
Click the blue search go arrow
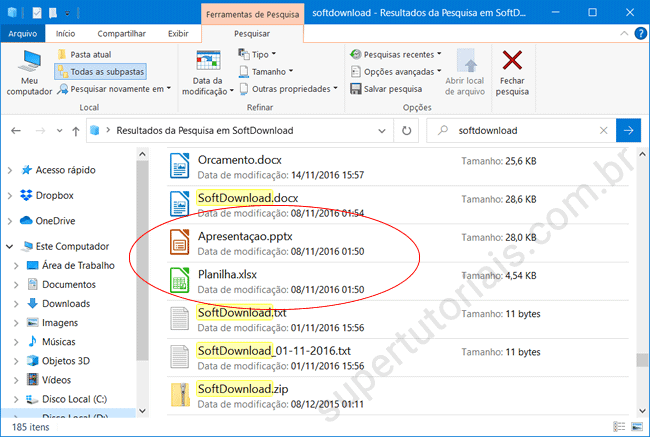pyautogui.click(x=629, y=130)
